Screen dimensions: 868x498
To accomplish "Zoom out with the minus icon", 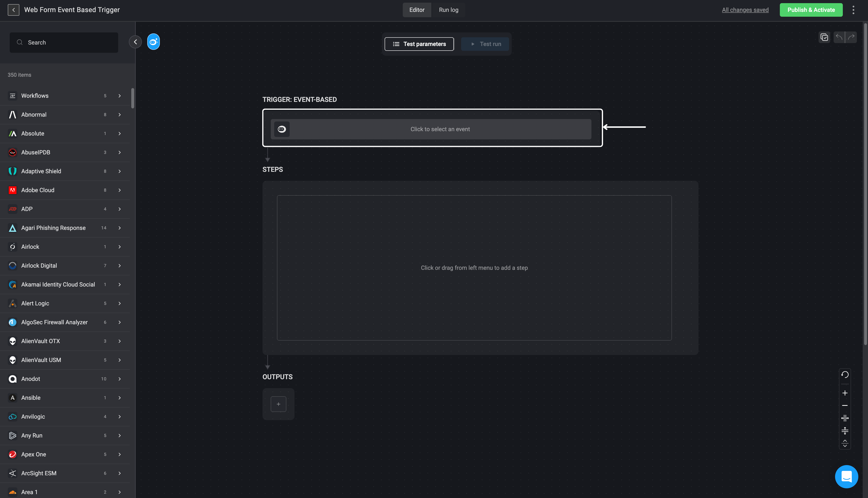I will pyautogui.click(x=845, y=406).
